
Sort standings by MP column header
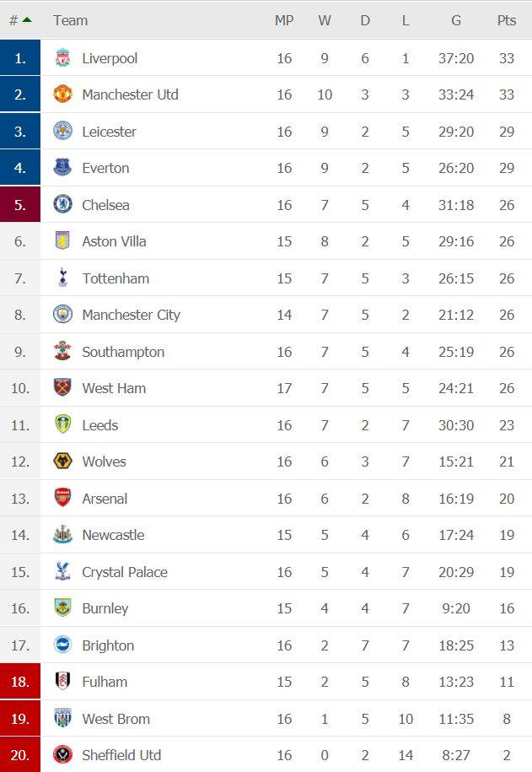click(284, 20)
